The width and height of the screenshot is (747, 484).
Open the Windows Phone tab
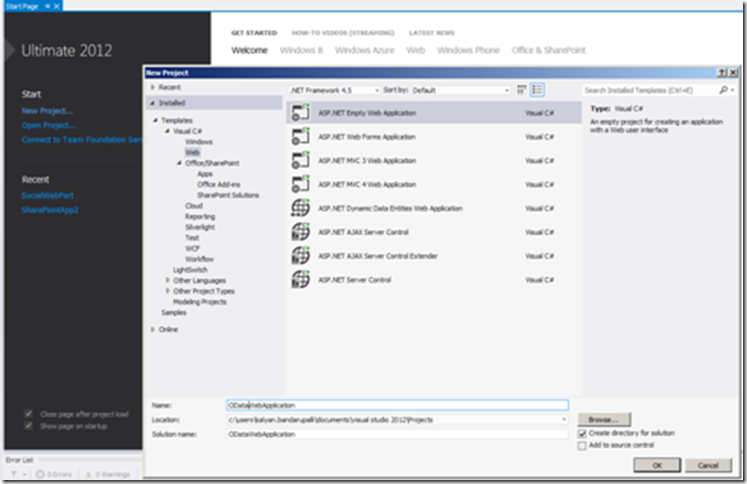[x=468, y=50]
